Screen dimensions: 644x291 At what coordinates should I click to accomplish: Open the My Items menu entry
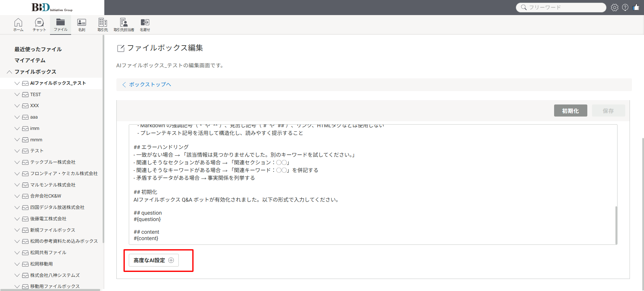pos(30,60)
